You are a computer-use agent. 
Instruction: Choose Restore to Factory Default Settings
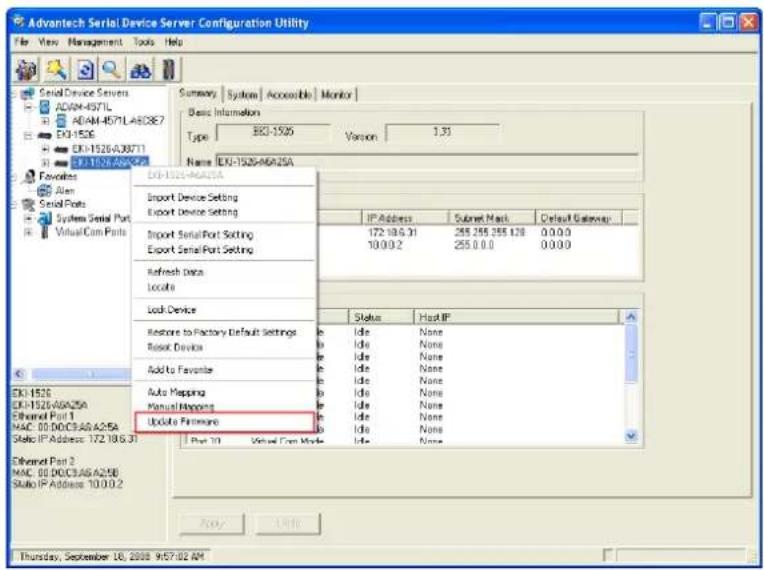tap(222, 332)
